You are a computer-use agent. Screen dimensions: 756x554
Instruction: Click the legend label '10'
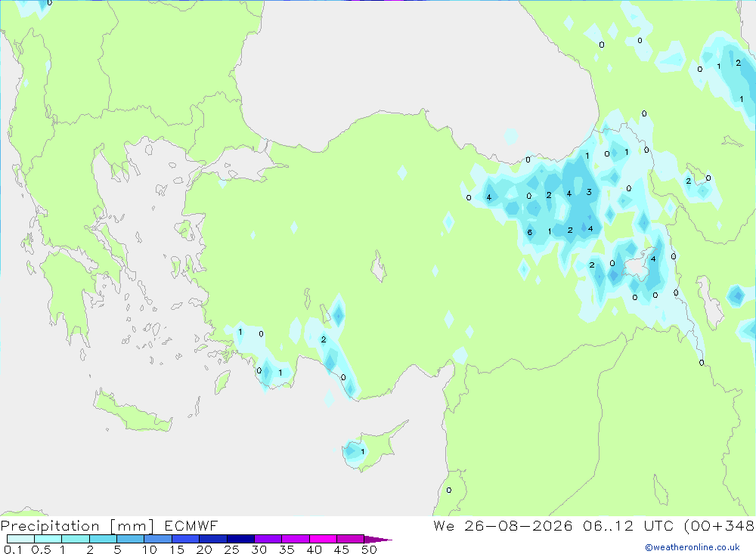150,549
